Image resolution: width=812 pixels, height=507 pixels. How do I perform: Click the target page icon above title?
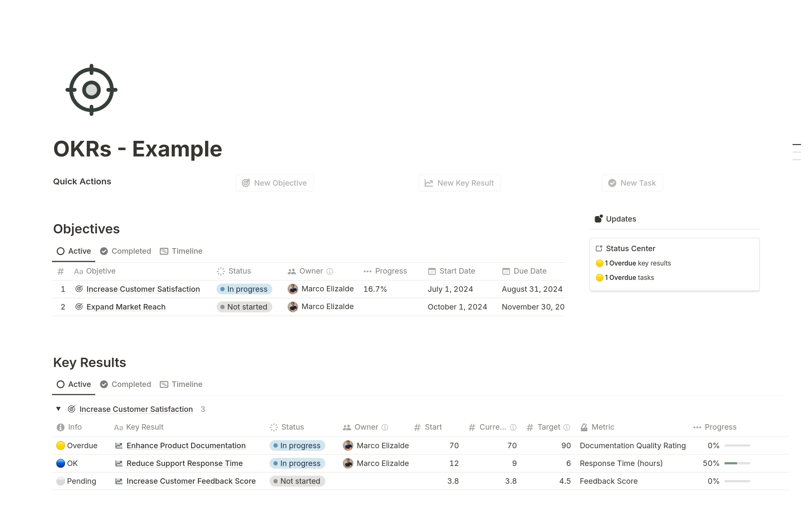(91, 90)
